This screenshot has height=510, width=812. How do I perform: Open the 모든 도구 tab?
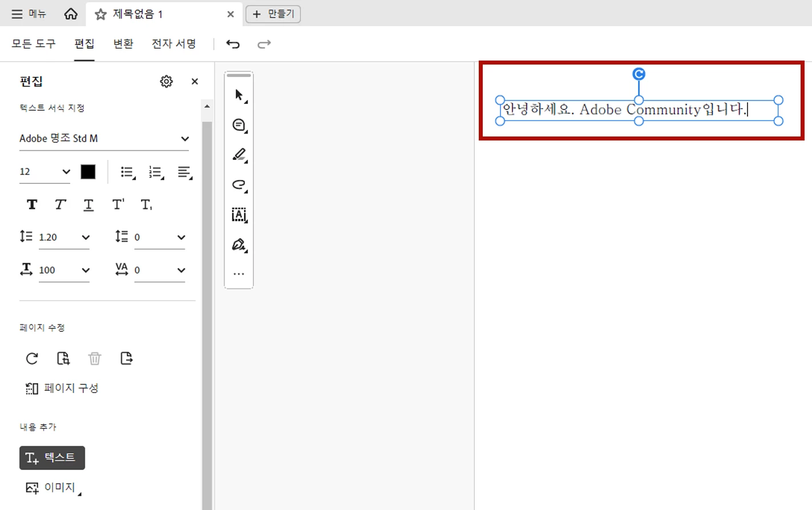tap(34, 44)
